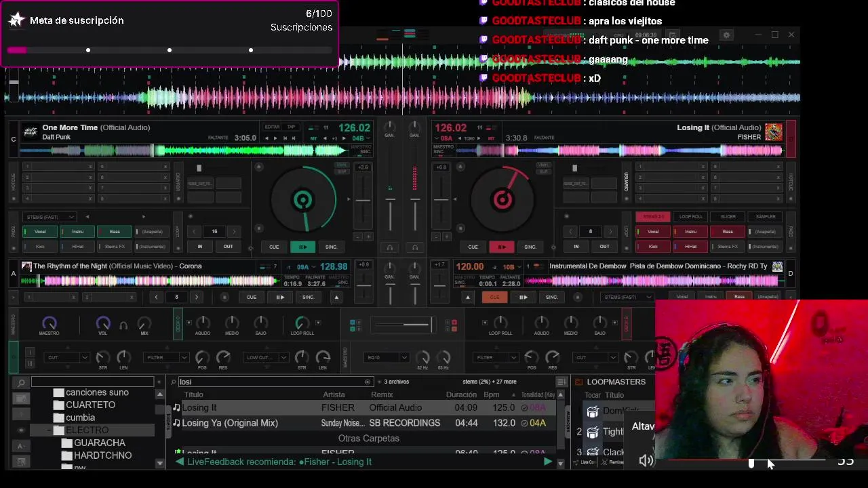Click the orange CUE on the Dembow deck
The image size is (868, 488).
pos(494,297)
